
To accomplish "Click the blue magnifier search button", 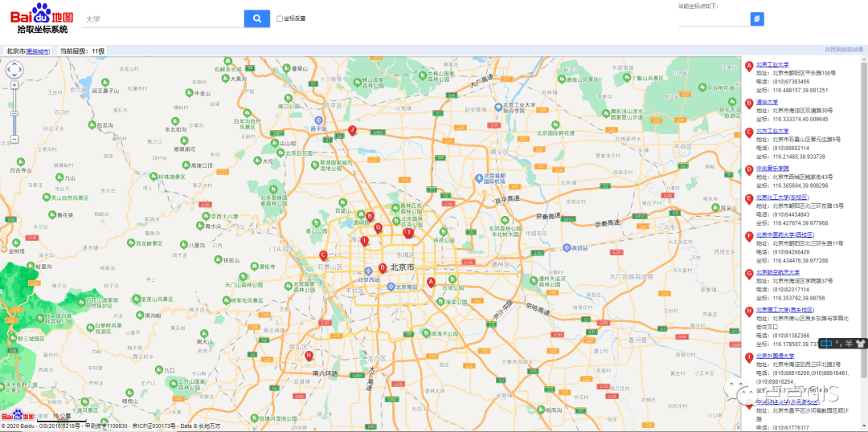I will 257,18.
